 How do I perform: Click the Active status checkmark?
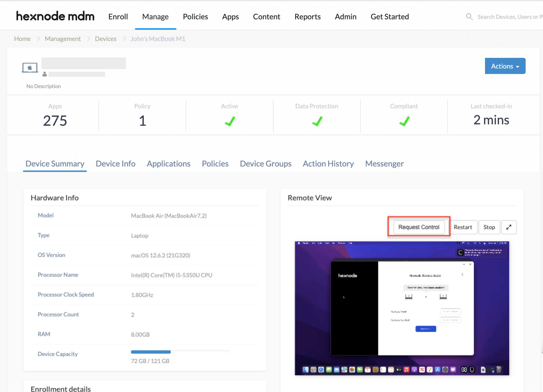tap(230, 121)
